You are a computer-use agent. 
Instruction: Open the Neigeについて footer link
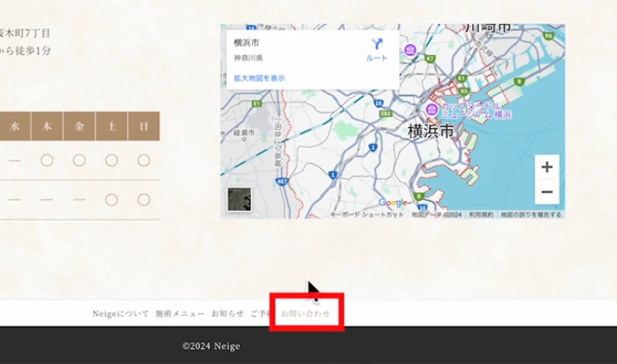tap(121, 313)
